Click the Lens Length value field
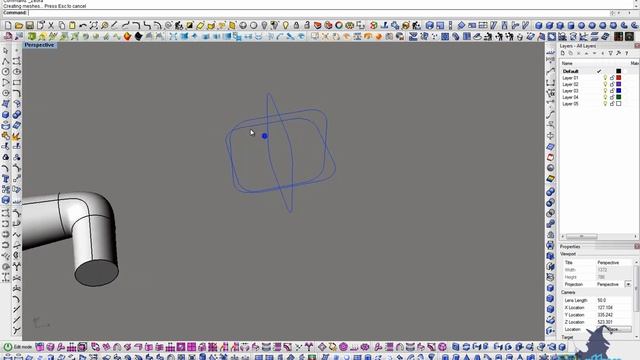Viewport: 640px width, 360px height. tap(613, 300)
